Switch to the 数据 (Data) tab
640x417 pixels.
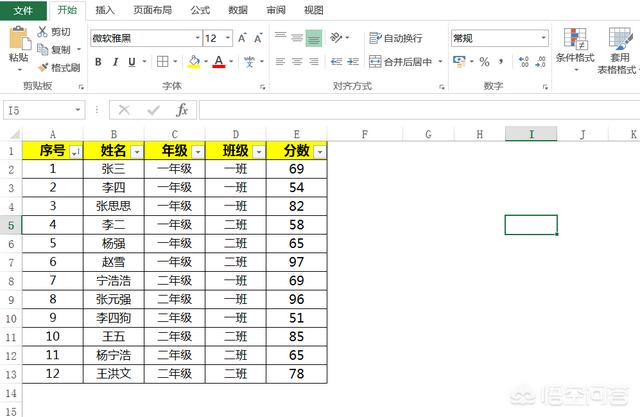[238, 10]
